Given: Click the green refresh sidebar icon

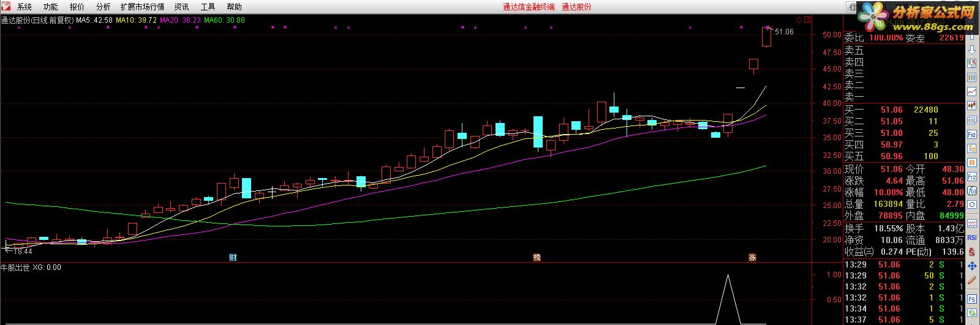Looking at the screenshot, I should click(972, 313).
